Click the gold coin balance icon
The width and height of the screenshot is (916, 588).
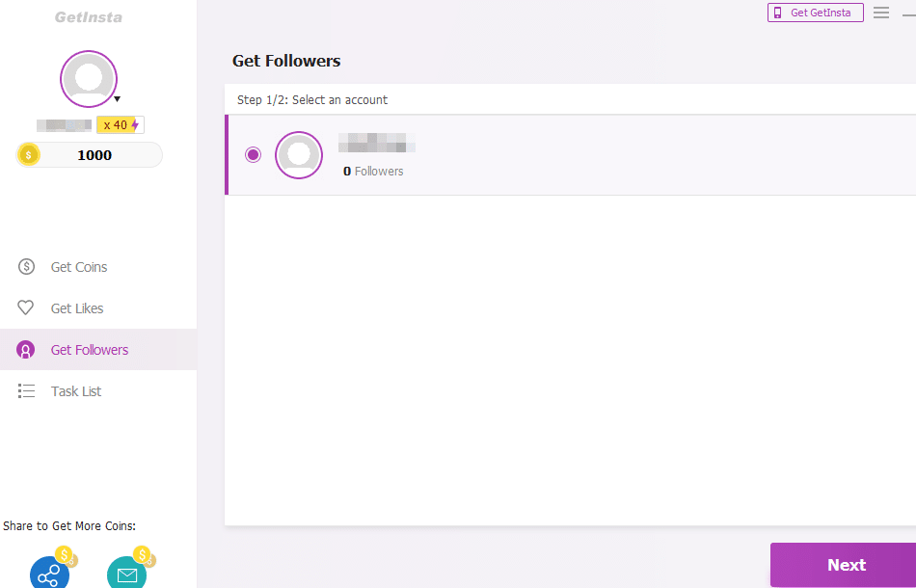click(x=29, y=155)
